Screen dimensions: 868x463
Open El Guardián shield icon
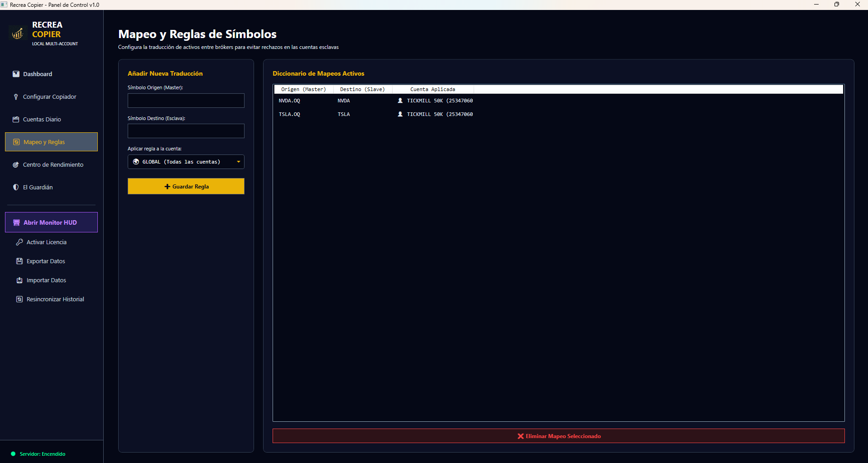pyautogui.click(x=16, y=187)
